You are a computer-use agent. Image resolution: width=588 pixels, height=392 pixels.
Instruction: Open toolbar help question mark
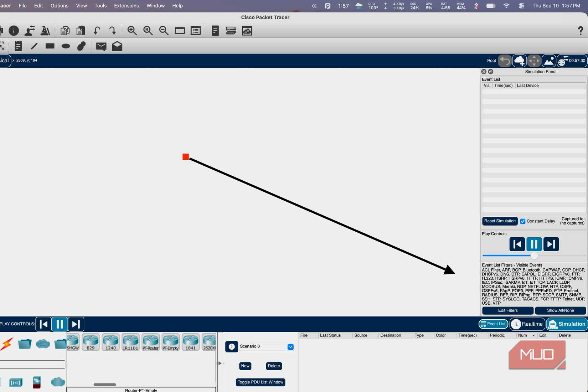point(581,31)
